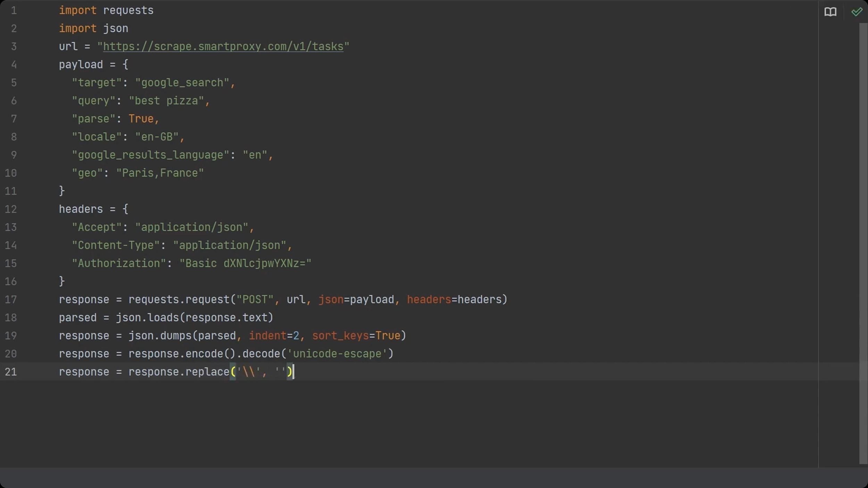This screenshot has width=868, height=488.
Task: Place cursor in the "Paris,France" geo string
Action: (x=160, y=173)
